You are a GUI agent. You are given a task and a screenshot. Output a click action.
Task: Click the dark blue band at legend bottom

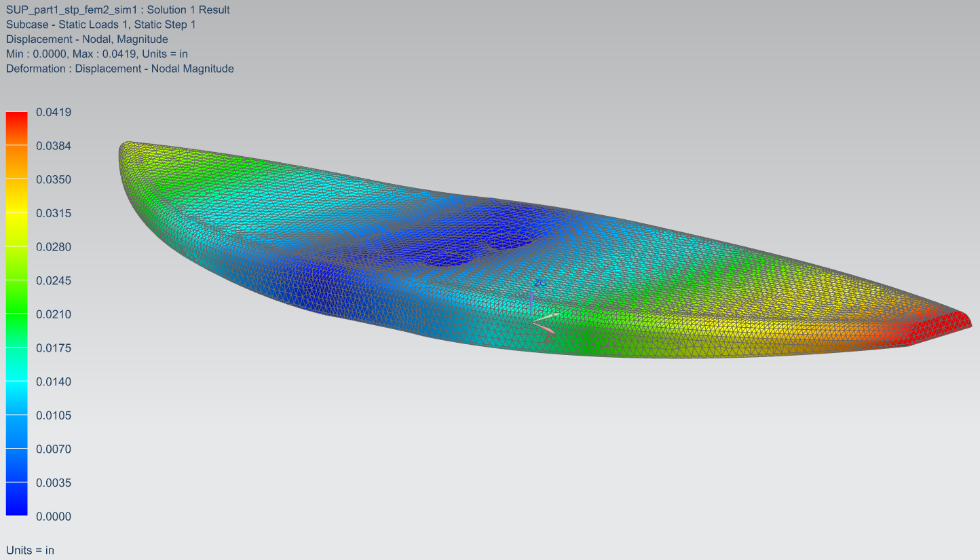(x=16, y=499)
